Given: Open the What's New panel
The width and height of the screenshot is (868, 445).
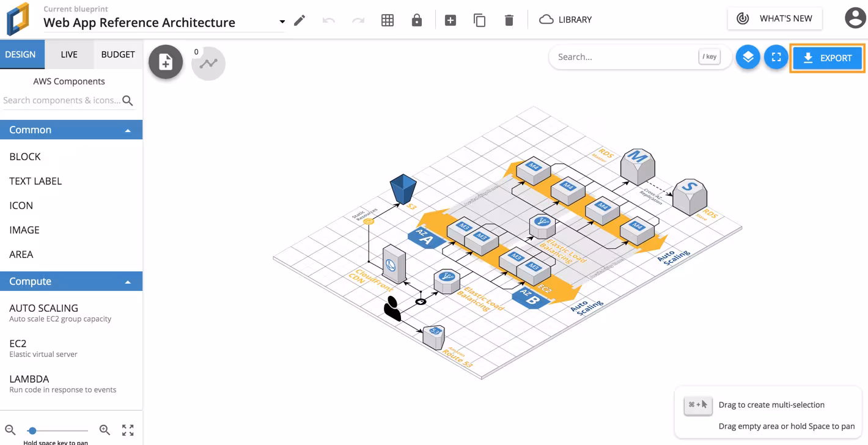Looking at the screenshot, I should pos(774,18).
